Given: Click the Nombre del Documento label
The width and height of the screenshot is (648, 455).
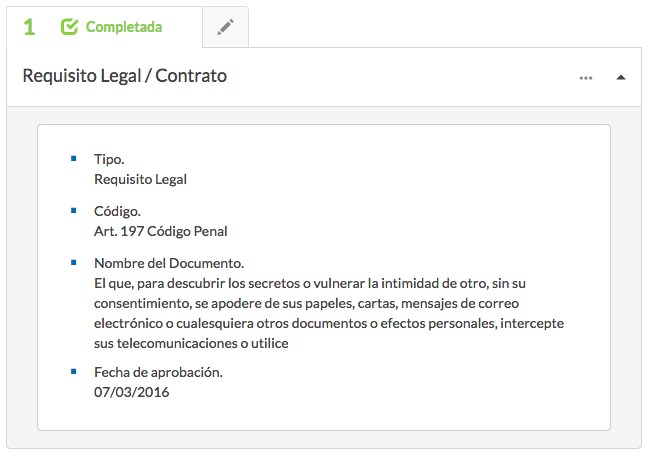Looking at the screenshot, I should (x=169, y=263).
